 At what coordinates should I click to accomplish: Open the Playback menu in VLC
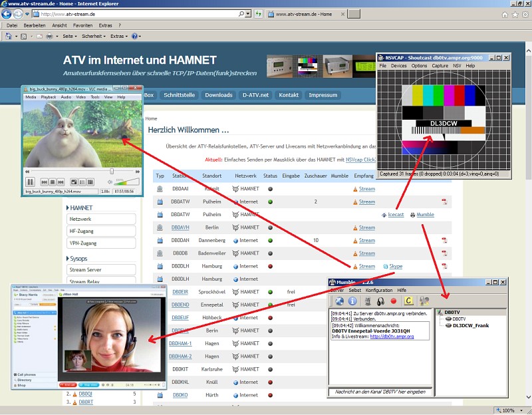tap(48, 97)
